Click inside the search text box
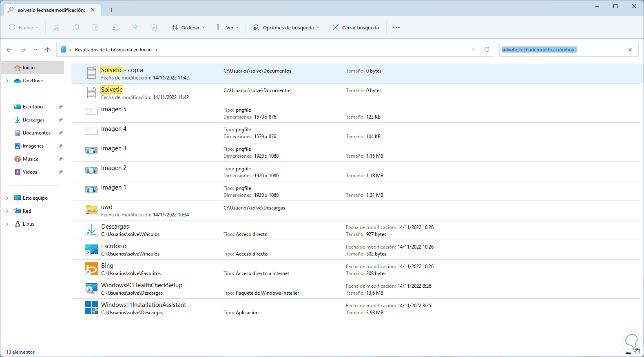 (x=600, y=50)
